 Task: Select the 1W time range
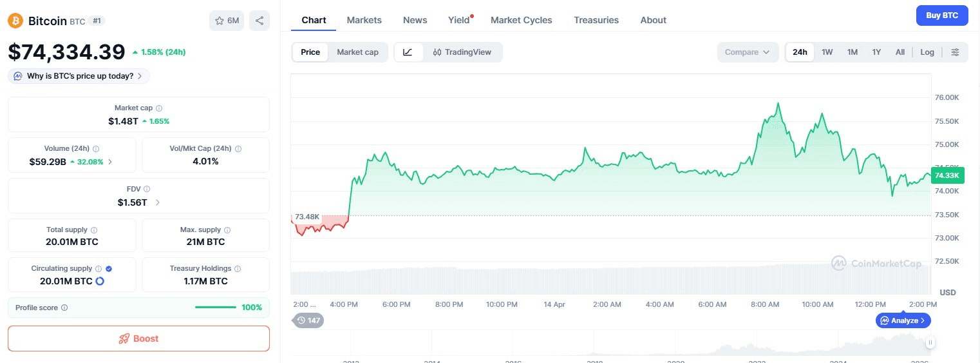827,52
